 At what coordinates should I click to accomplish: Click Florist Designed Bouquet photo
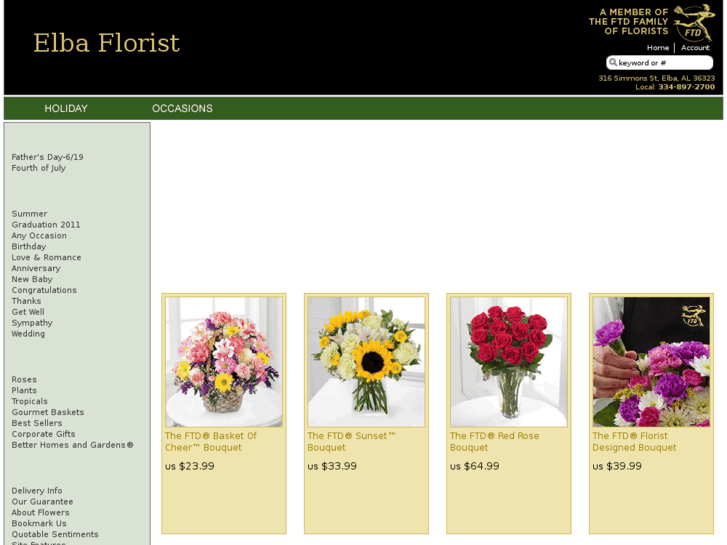[651, 362]
